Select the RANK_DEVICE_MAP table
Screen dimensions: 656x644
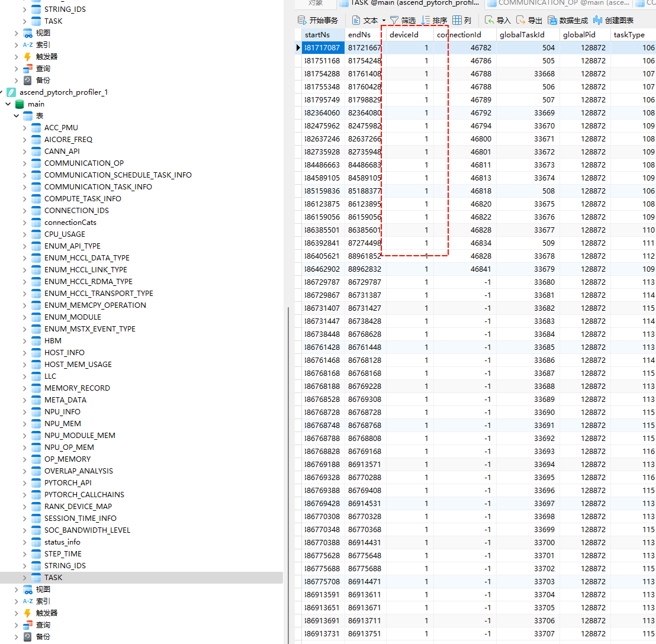click(78, 507)
